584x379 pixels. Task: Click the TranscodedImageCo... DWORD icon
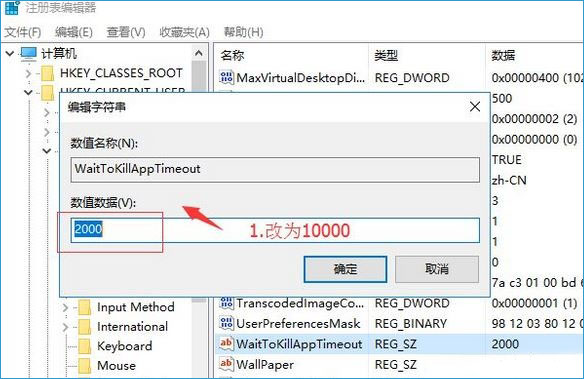[x=226, y=303]
